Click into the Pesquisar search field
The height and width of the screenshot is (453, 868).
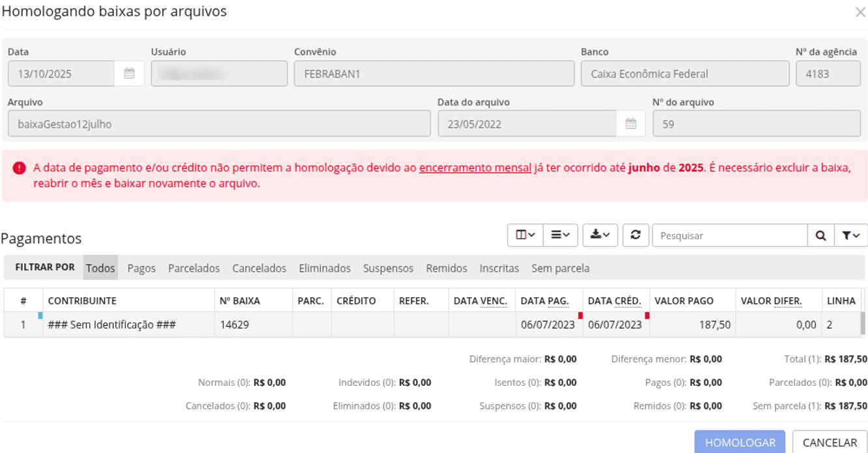[729, 236]
